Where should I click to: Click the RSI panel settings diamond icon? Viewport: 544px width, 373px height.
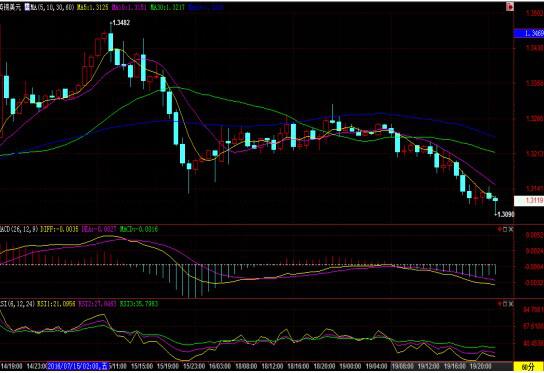(x=500, y=304)
